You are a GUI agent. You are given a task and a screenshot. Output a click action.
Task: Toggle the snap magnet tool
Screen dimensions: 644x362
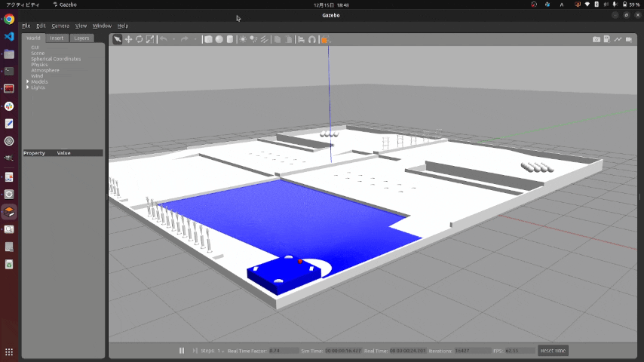(311, 39)
